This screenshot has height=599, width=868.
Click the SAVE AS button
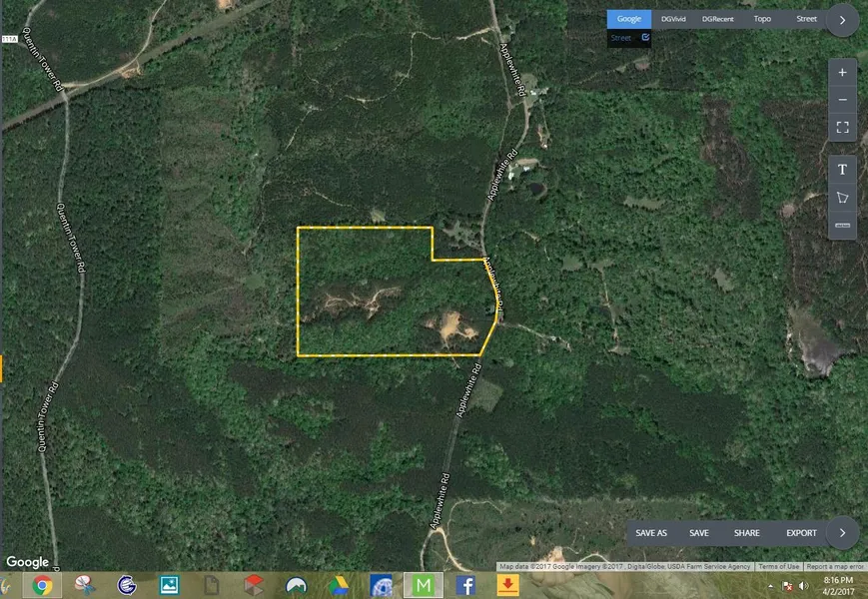651,533
